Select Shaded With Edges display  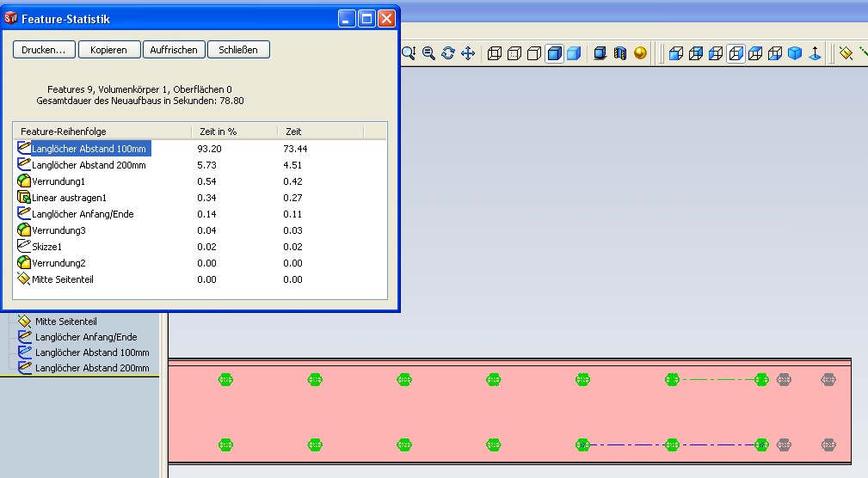pos(554,53)
